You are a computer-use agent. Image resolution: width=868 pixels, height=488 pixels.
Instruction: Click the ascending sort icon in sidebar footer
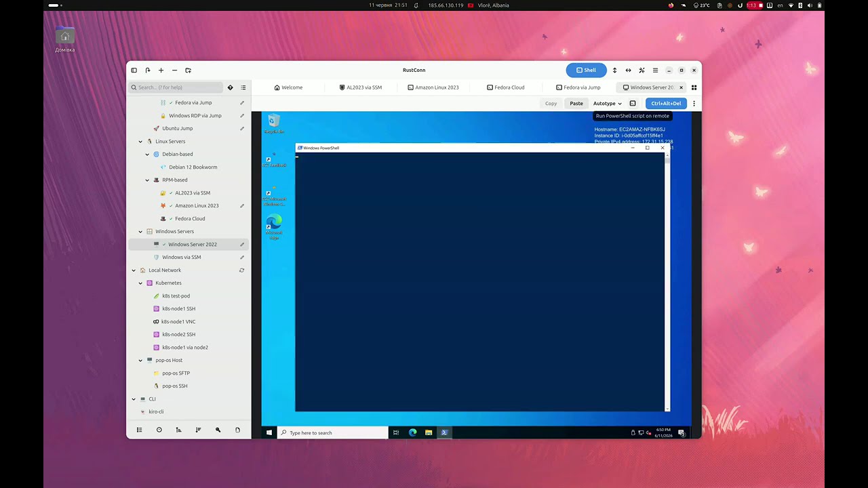[x=178, y=430]
